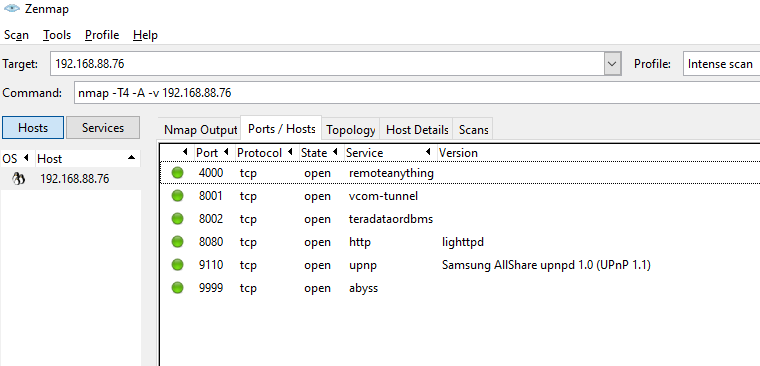The height and width of the screenshot is (366, 760).
Task: Click the Target input field
Action: [327, 64]
